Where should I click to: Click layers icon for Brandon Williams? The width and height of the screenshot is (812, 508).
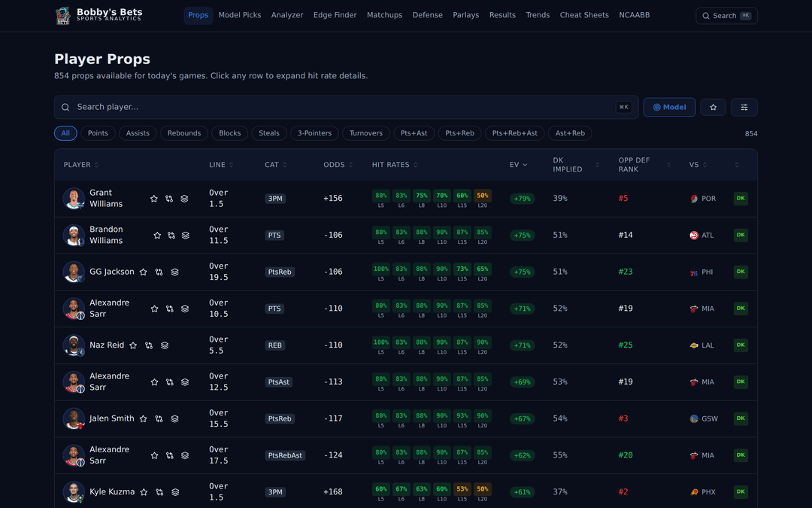click(x=186, y=236)
